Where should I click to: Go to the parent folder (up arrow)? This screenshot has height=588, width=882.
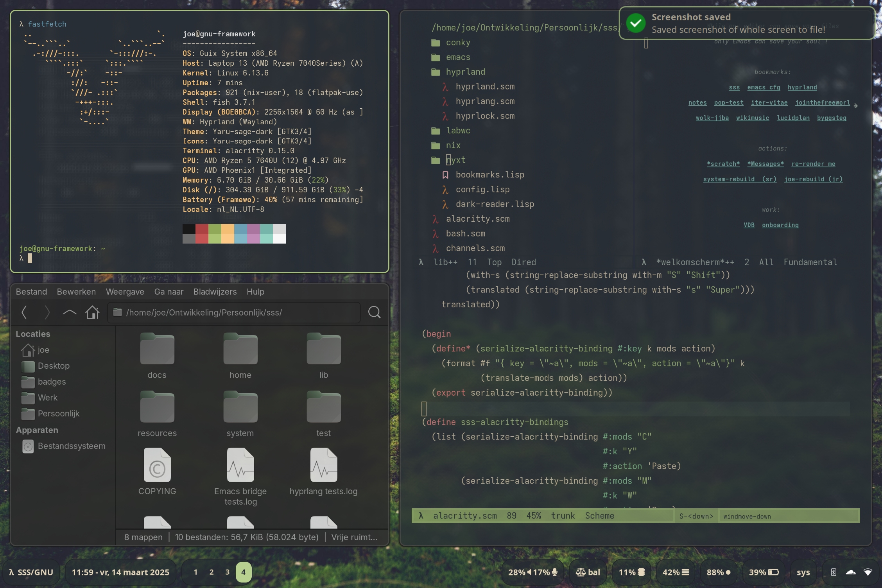click(70, 312)
